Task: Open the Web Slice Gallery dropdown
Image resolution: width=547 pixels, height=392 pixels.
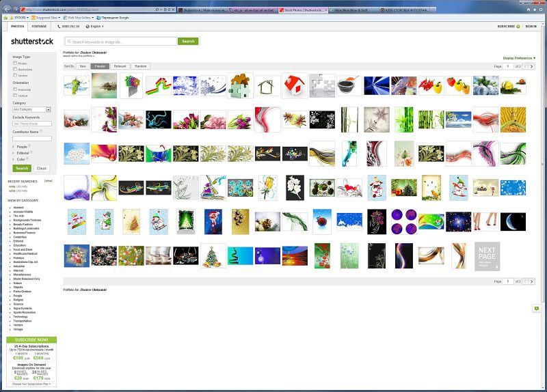Action: 79,18
